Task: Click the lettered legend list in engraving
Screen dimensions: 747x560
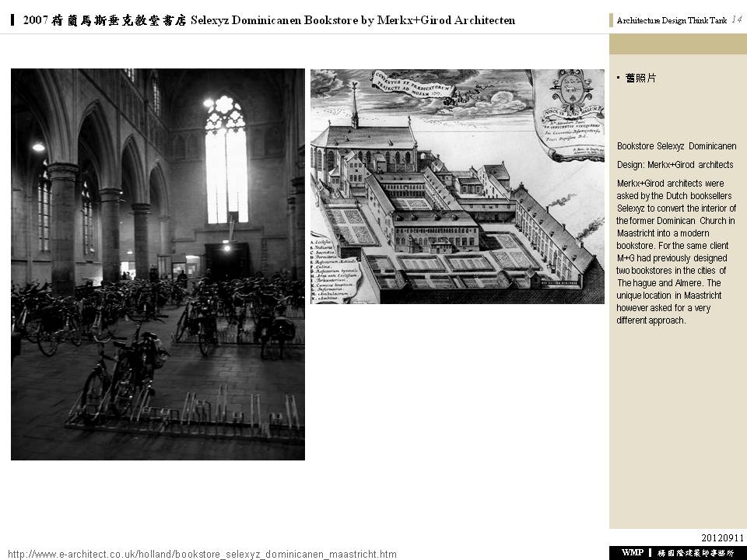Action: 333,281
